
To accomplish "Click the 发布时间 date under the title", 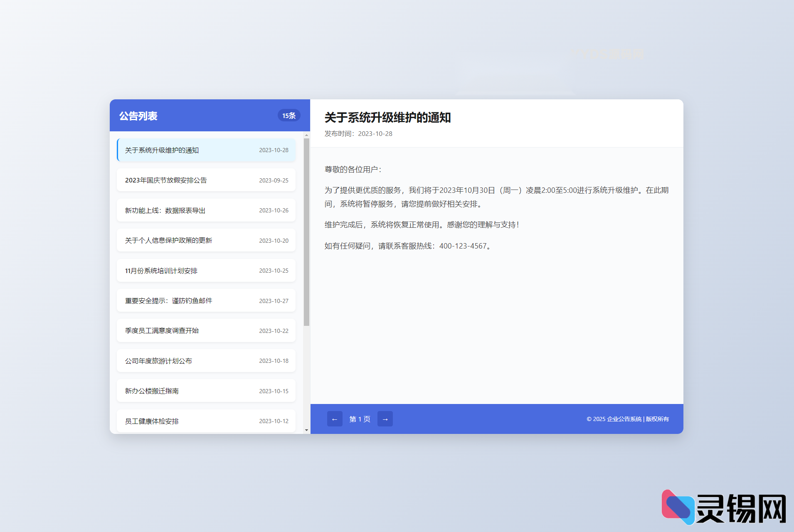I will pyautogui.click(x=358, y=134).
